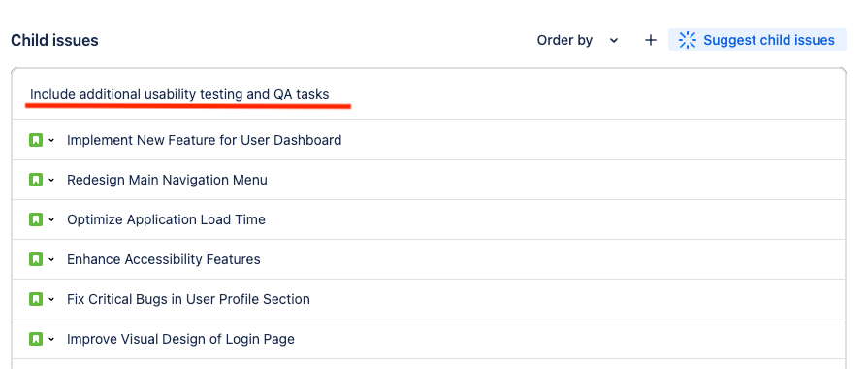Click story icon beside Improve Visual Design of Login Page

36,339
